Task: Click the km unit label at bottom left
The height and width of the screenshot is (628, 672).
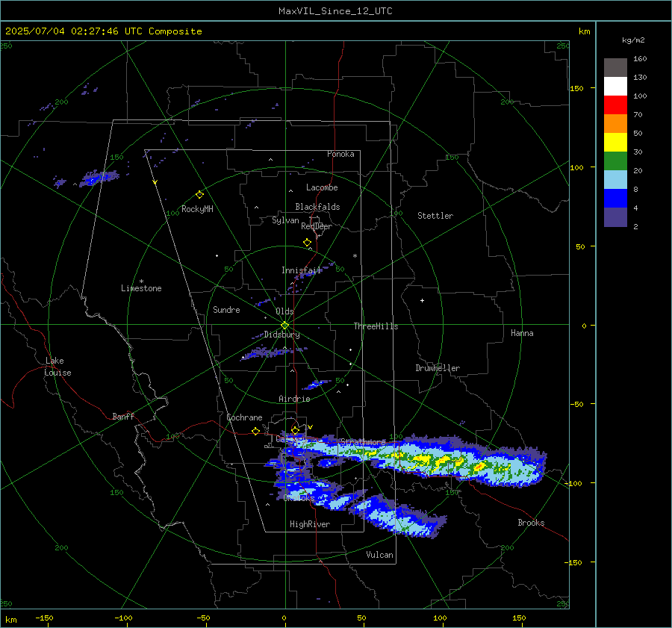Action: [x=10, y=620]
